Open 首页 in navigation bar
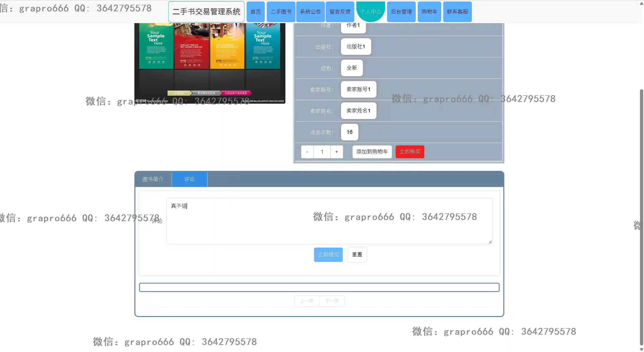 255,12
